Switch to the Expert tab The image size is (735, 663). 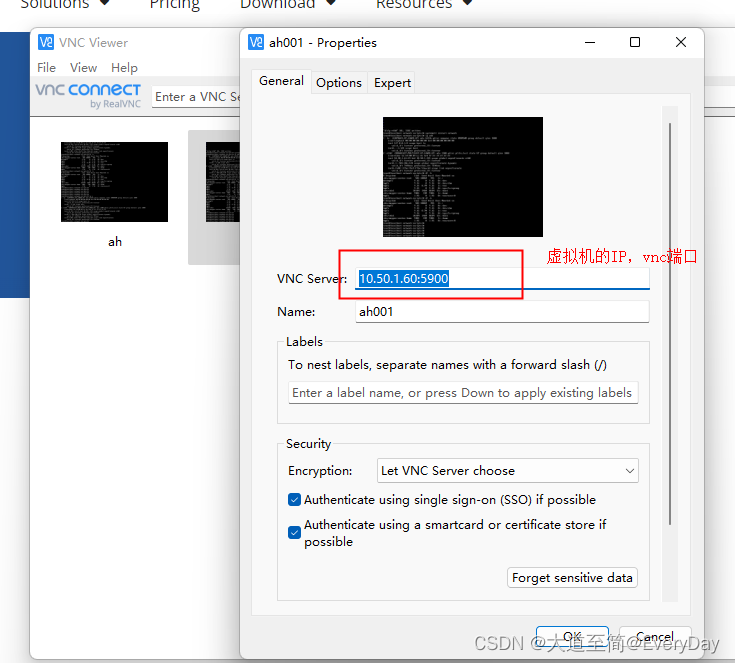(x=392, y=83)
